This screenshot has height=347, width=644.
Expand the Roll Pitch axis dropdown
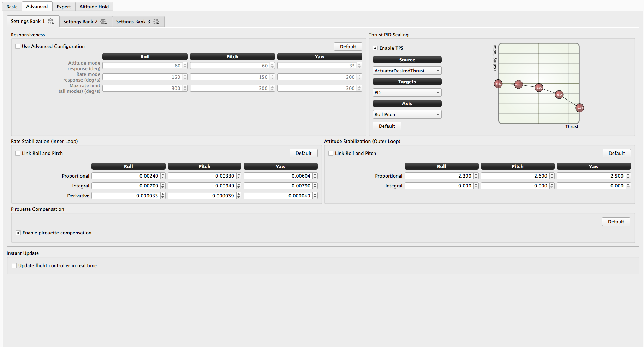[407, 114]
